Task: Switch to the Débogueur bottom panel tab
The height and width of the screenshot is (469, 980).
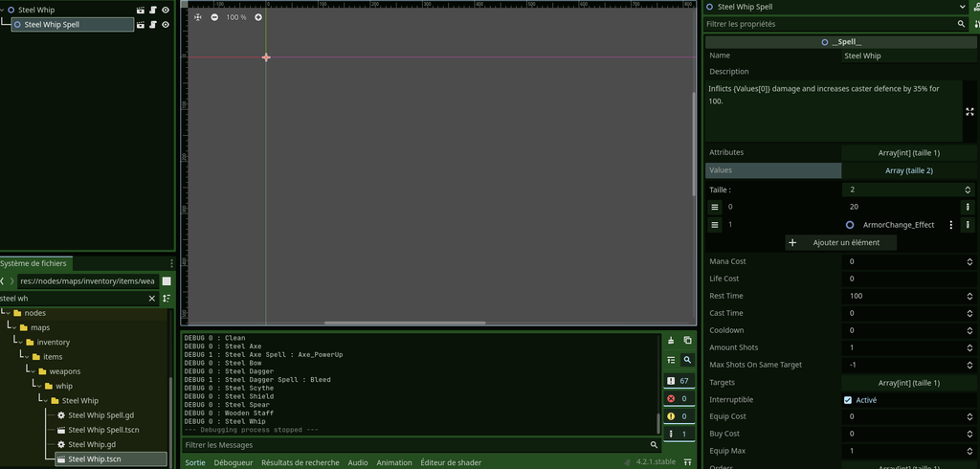Action: (x=233, y=462)
